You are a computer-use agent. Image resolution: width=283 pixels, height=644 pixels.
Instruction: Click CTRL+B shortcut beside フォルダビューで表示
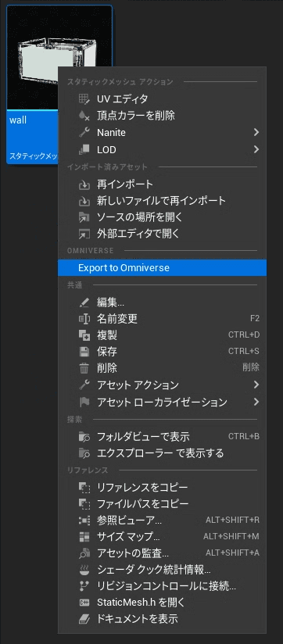point(244,437)
